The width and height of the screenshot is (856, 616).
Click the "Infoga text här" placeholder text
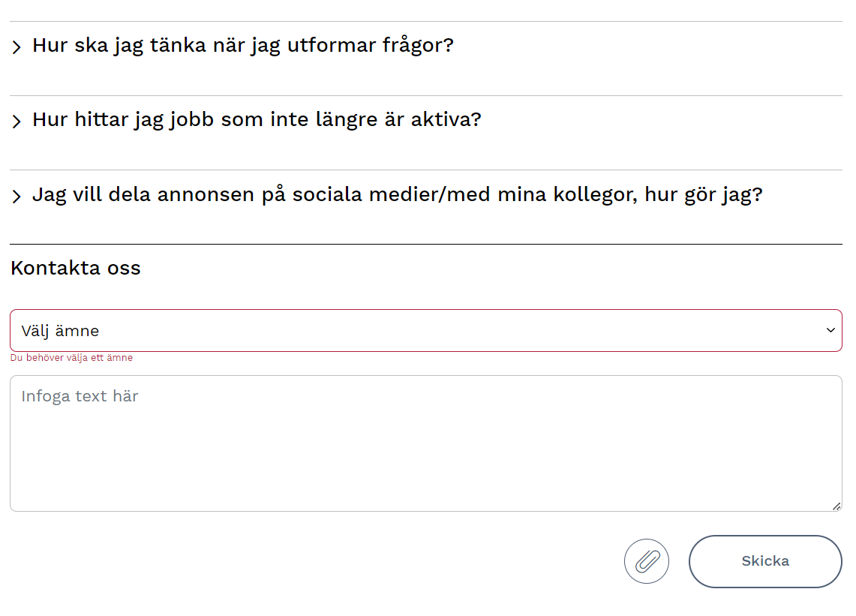pyautogui.click(x=80, y=396)
